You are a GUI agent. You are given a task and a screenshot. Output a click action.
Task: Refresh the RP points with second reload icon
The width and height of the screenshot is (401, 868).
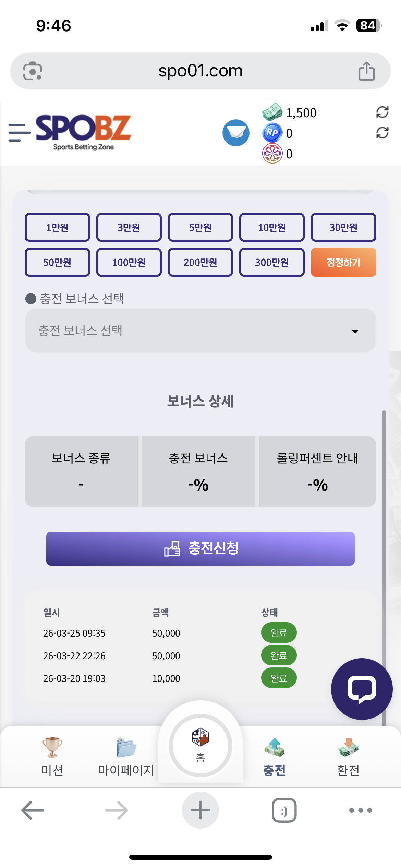[x=382, y=133]
